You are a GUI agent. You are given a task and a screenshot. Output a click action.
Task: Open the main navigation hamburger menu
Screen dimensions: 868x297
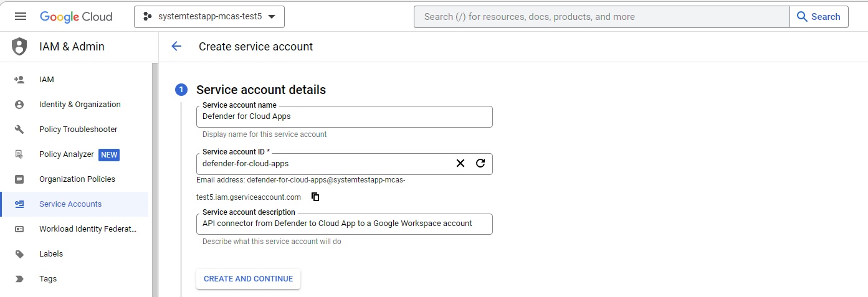(21, 17)
